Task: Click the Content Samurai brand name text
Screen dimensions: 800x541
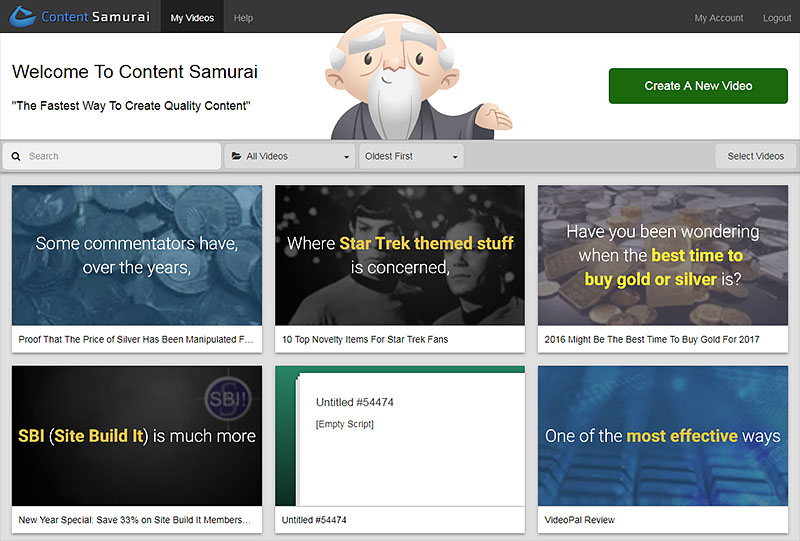Action: click(x=95, y=17)
